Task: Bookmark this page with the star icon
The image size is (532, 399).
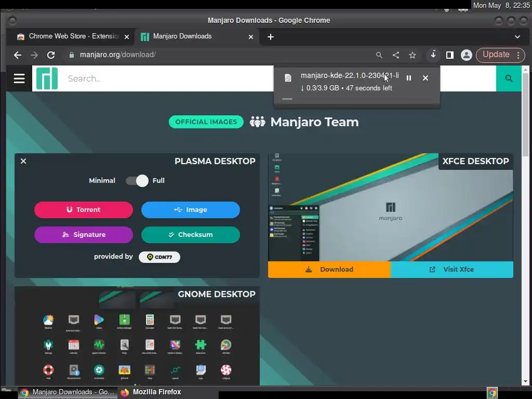Action: 412,55
